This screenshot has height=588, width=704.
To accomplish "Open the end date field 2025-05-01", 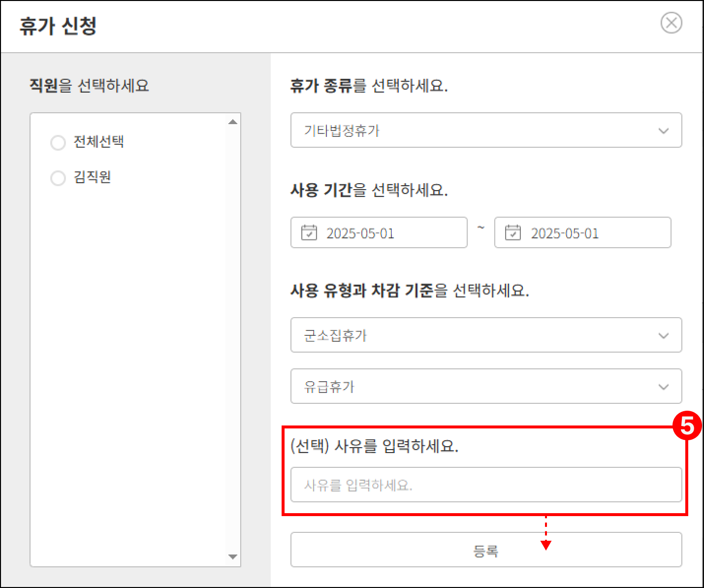I will coord(582,232).
